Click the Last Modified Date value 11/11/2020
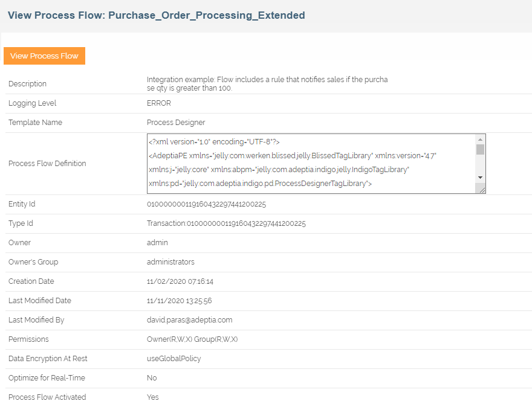Screen dimensions: 532x401 coord(179,301)
